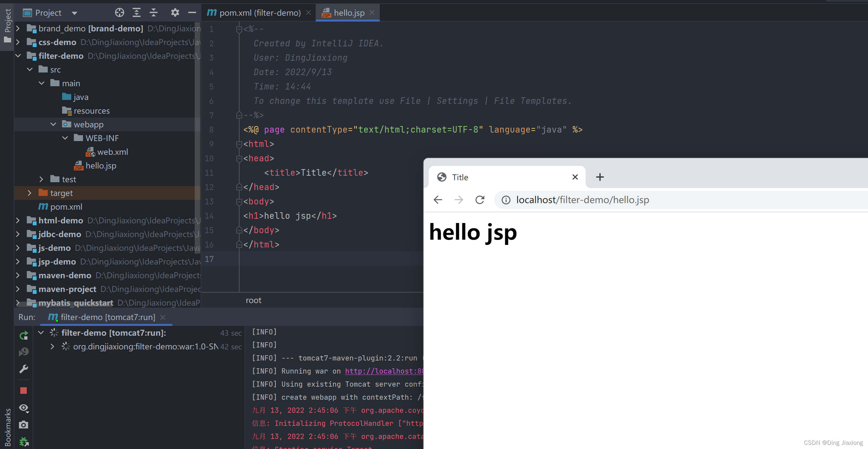This screenshot has width=868, height=449.
Task: Select the Title browser tab
Action: [x=507, y=177]
